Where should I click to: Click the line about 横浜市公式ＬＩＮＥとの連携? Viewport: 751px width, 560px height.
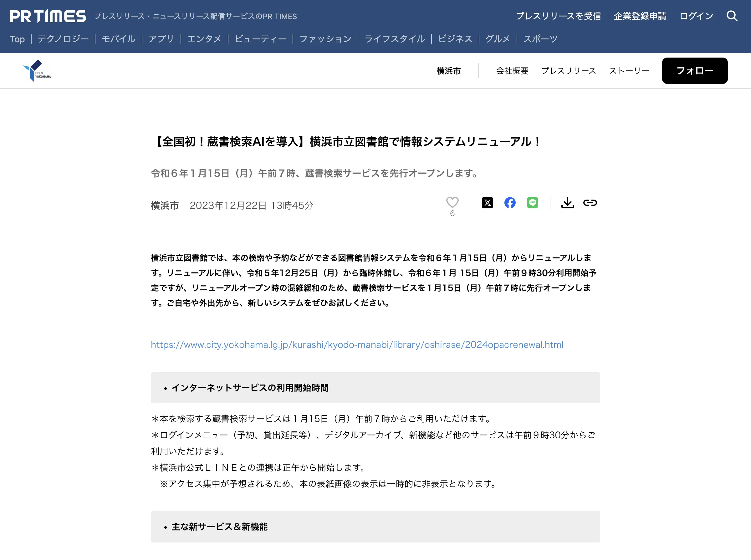click(259, 468)
